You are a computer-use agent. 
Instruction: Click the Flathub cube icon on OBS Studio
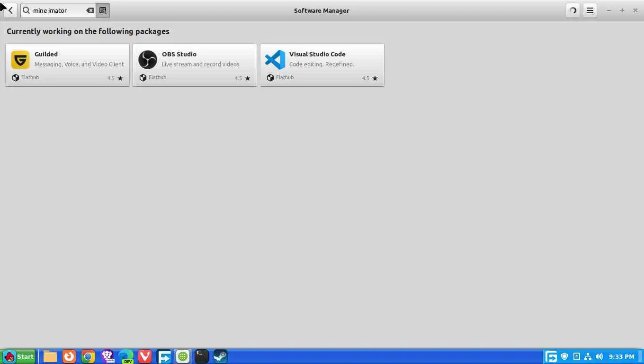tap(143, 77)
